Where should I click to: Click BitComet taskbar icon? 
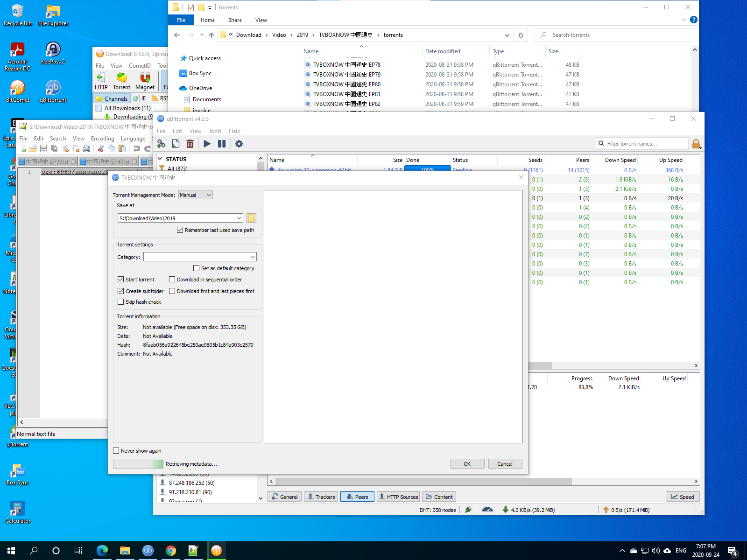[x=216, y=551]
